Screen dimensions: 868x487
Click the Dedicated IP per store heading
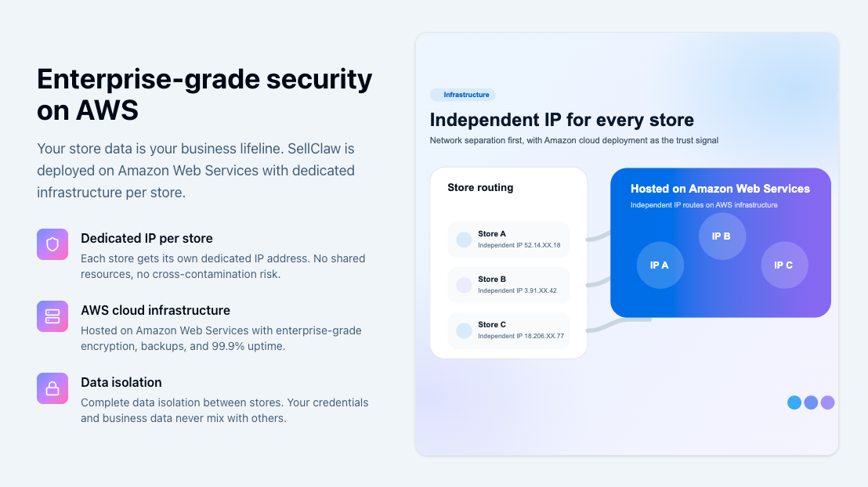point(146,239)
